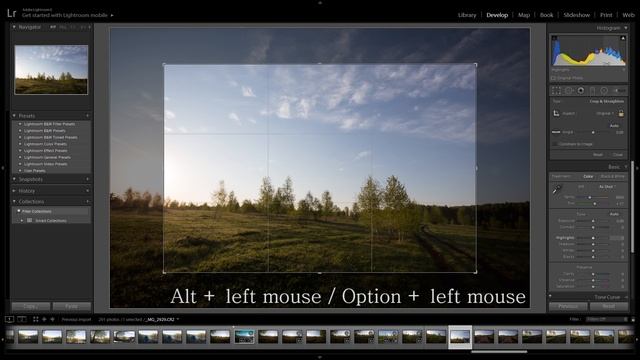This screenshot has height=360, width=640.
Task: Click the Lr Lightroom logo
Action: click(x=11, y=13)
